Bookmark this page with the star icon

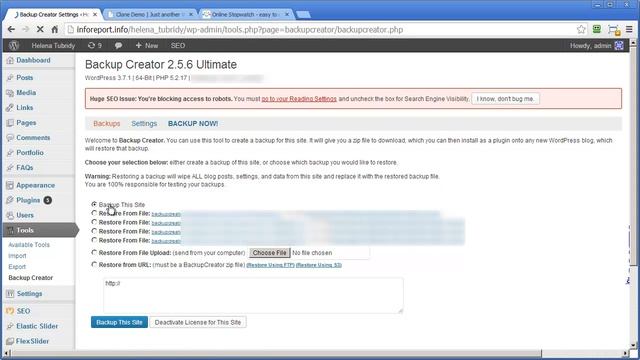click(581, 29)
